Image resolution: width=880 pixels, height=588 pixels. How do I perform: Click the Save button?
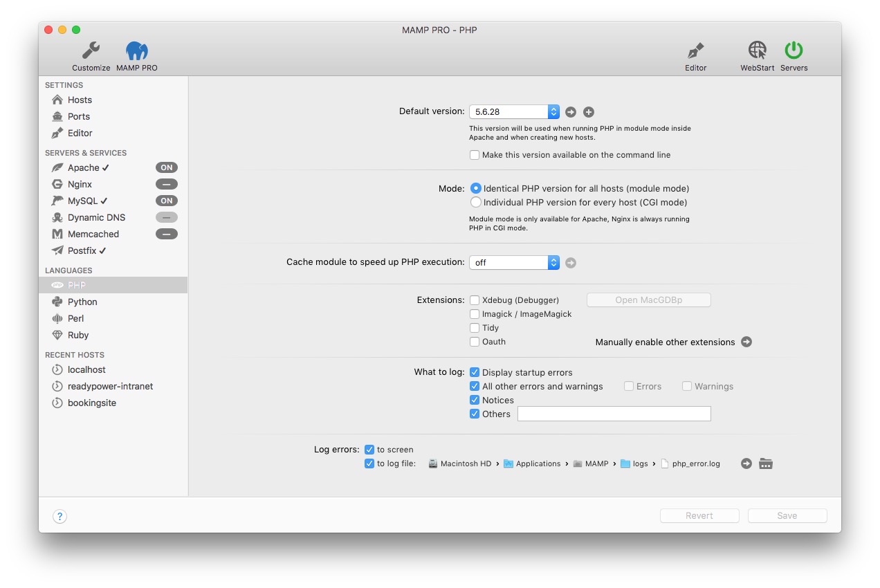pos(787,515)
